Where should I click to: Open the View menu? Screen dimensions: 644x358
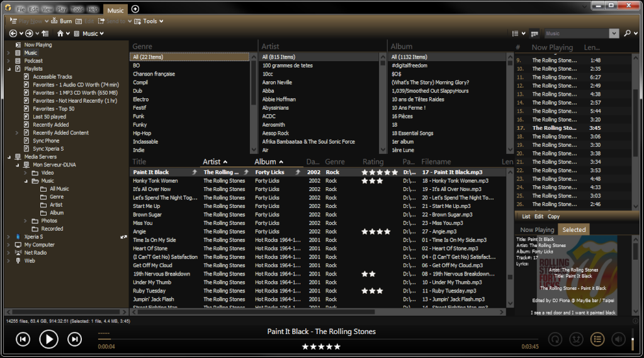(x=48, y=9)
